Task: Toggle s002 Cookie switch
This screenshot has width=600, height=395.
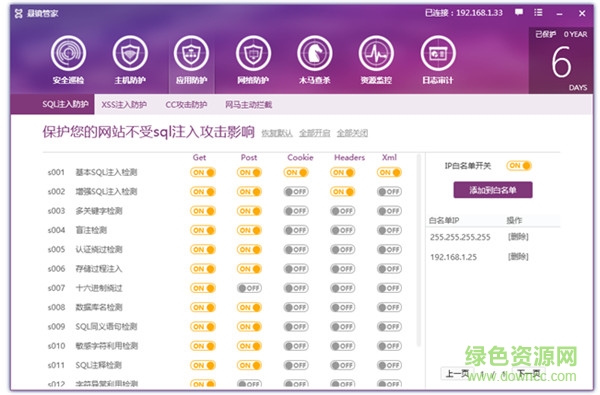Action: click(296, 192)
